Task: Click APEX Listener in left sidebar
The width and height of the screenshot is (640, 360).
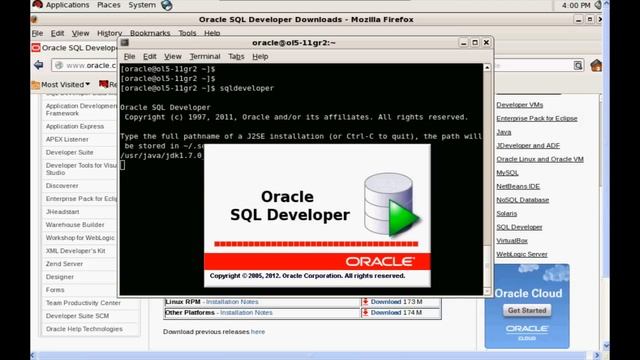Action: pyautogui.click(x=67, y=140)
